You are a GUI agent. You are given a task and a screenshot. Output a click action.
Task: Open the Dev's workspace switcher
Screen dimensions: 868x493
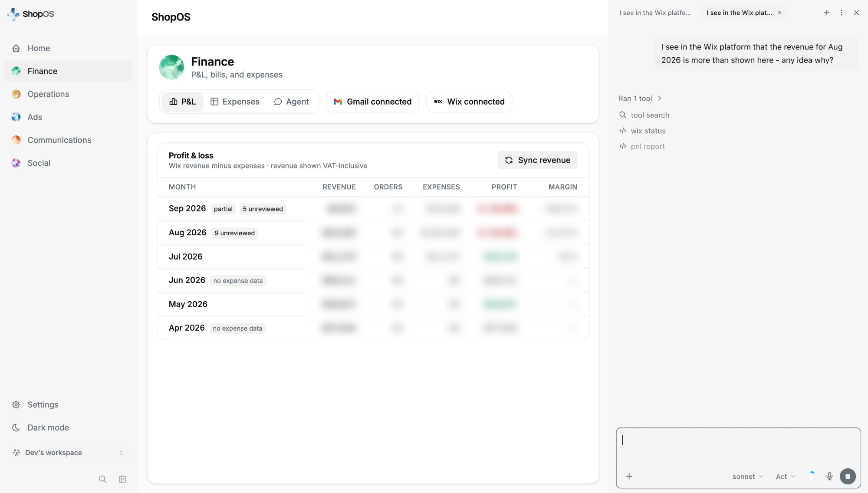pyautogui.click(x=69, y=453)
